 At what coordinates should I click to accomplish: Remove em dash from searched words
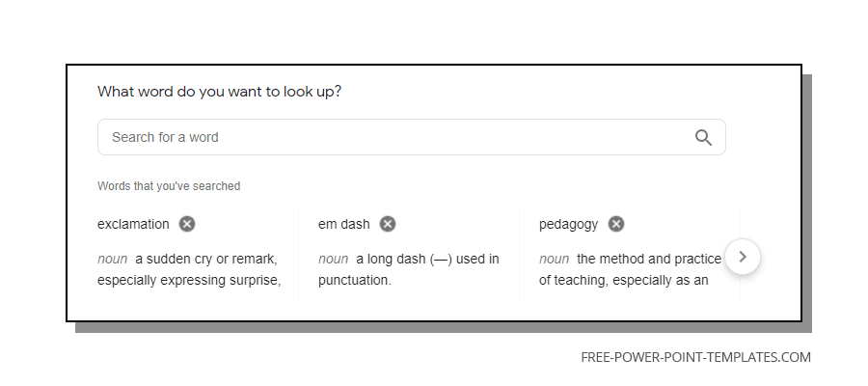coord(387,224)
